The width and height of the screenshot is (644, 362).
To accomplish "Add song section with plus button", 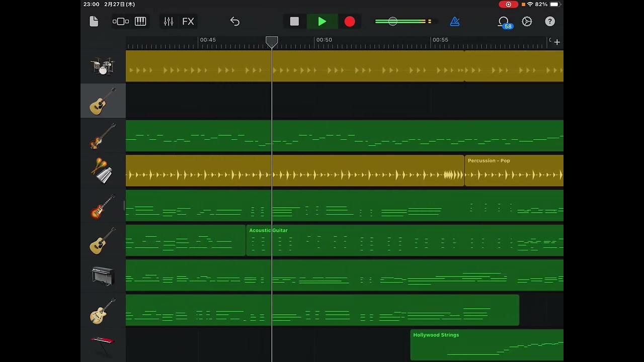I will coord(557,42).
